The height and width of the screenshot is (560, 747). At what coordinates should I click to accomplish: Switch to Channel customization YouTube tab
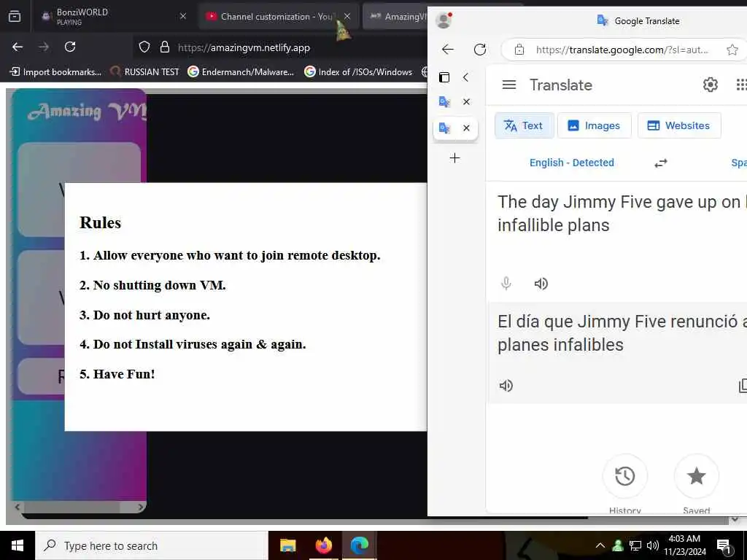[278, 16]
